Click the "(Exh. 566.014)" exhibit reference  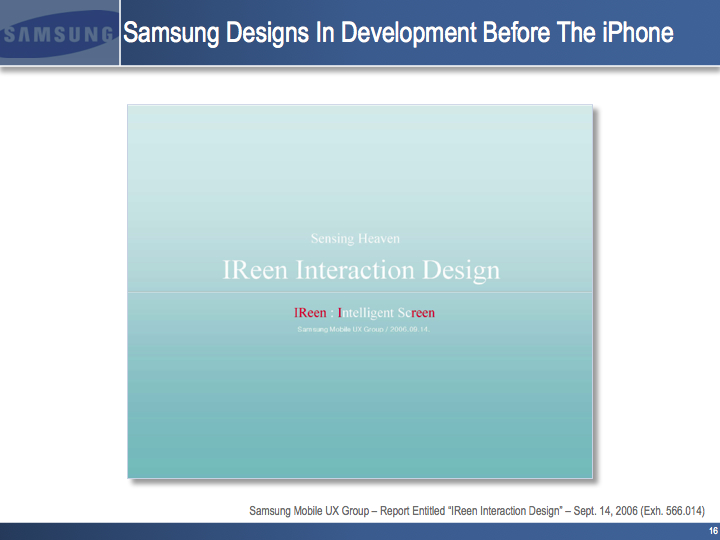click(x=675, y=511)
